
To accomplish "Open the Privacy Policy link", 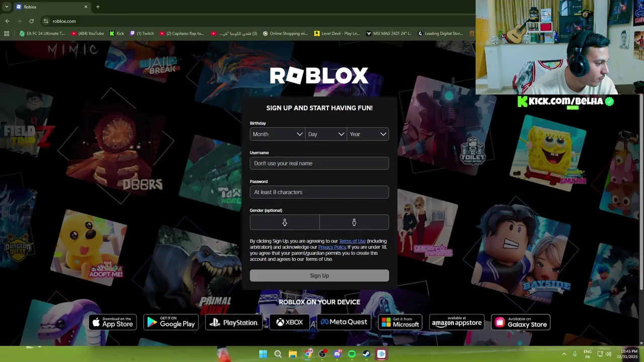I will 332,247.
